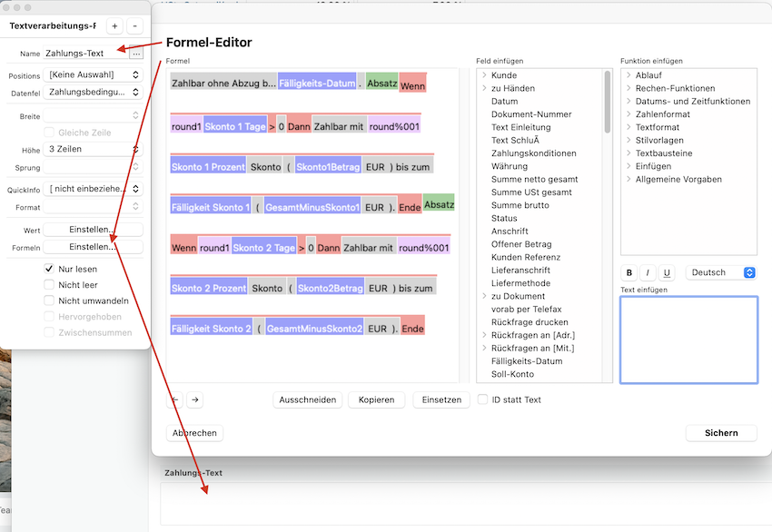Viewport: 772px width, 532px height.
Task: Click the left arrow navigation button
Action: click(x=176, y=399)
